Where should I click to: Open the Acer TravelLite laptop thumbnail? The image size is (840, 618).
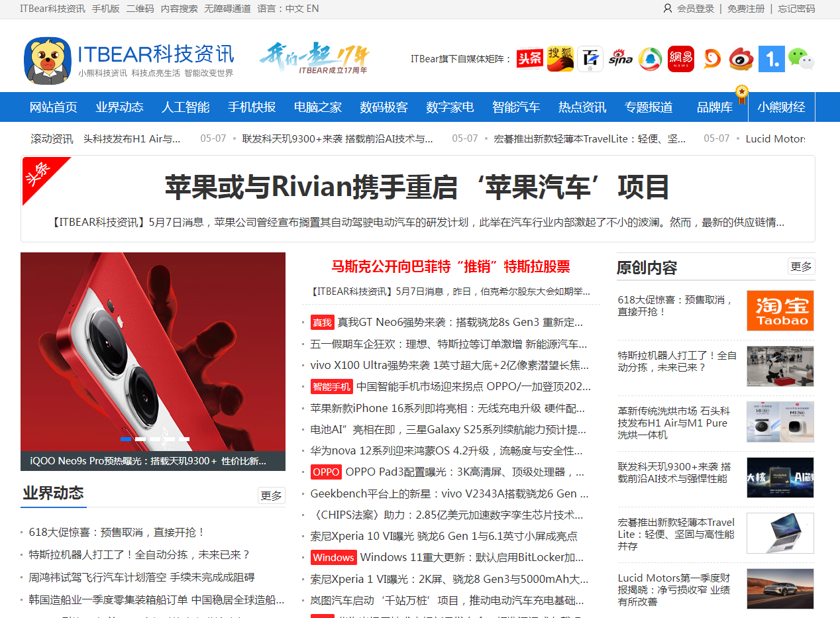[x=780, y=533]
